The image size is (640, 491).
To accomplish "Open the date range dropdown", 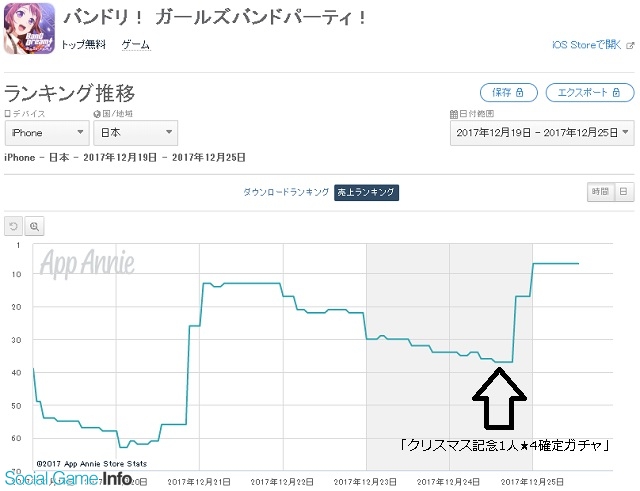I will 541,133.
